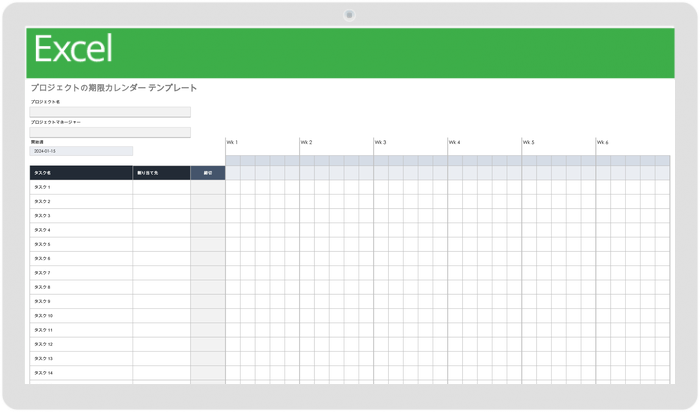700x412 pixels.
Task: Select the タスク 10 cell
Action: click(x=81, y=316)
